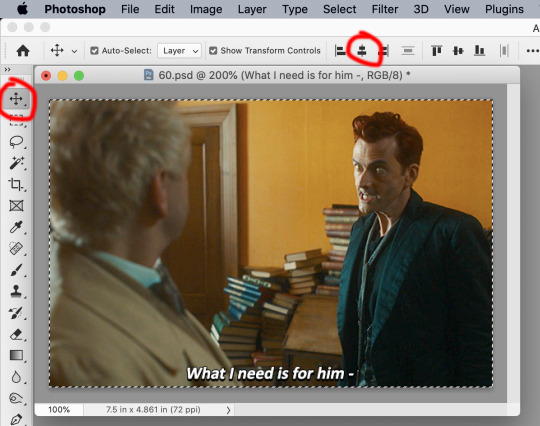This screenshot has height=426, width=540.
Task: Select the Gradient tool
Action: 16,355
